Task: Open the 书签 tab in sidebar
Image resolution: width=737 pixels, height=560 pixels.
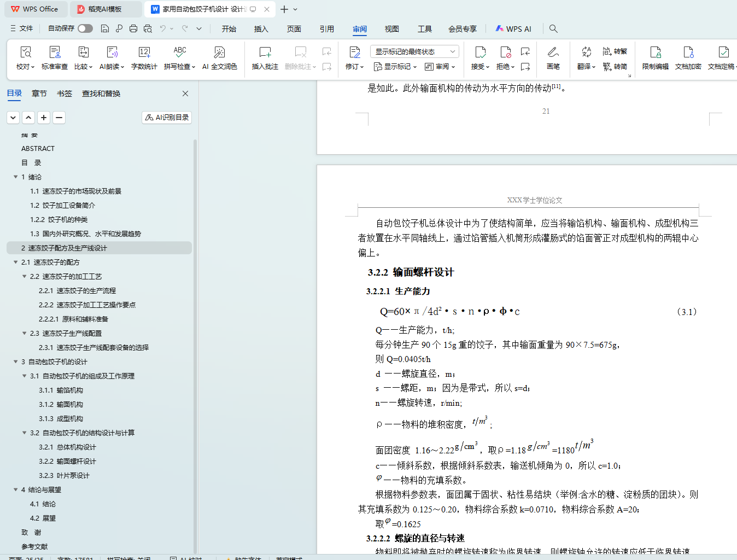Action: pyautogui.click(x=65, y=94)
